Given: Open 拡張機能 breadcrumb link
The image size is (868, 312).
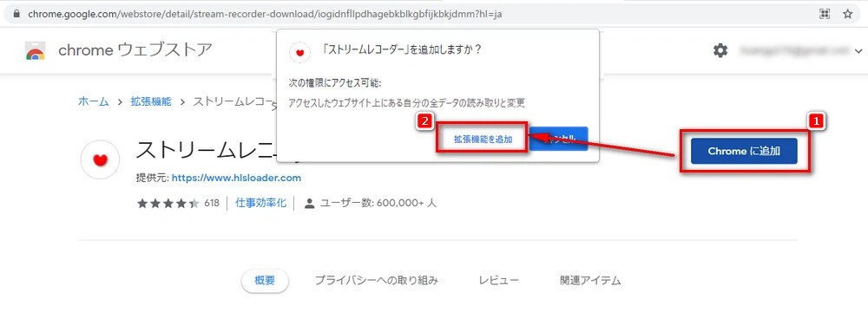Looking at the screenshot, I should tap(151, 101).
